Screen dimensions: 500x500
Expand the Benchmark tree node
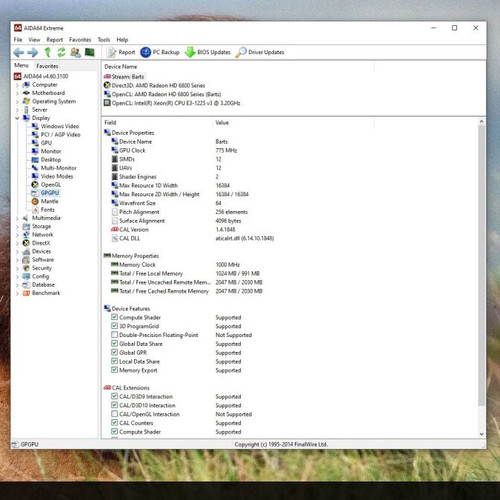17,293
